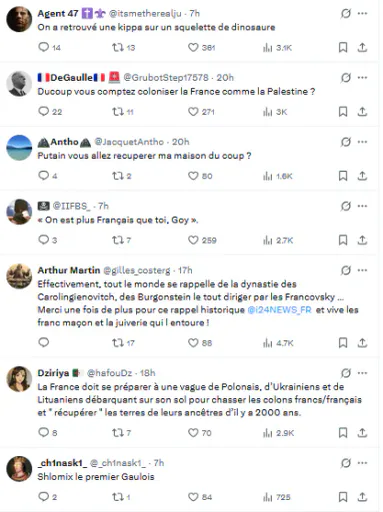Share the Antho tweet
The width and height of the screenshot is (383, 512).
tap(362, 176)
